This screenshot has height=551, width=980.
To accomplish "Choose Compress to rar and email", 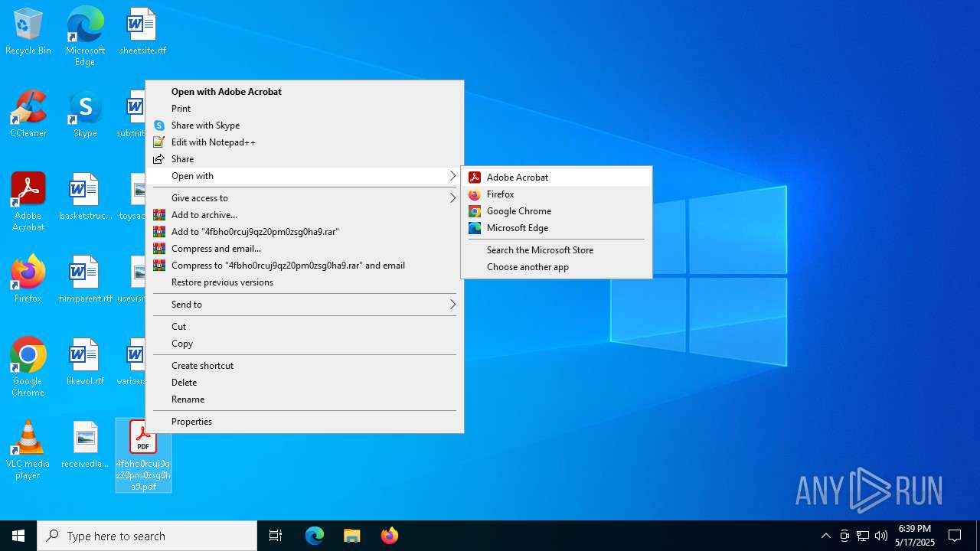I will (305, 266).
